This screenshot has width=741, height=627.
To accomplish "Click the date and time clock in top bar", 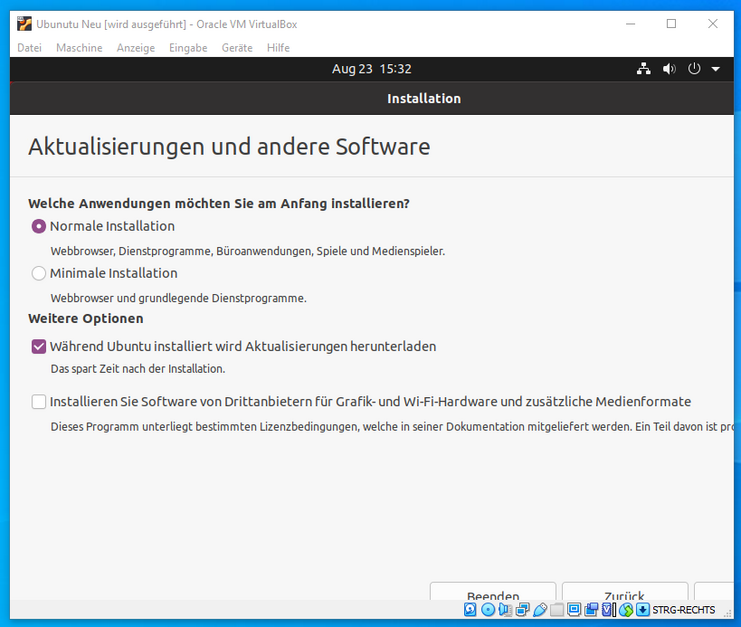I will (x=371, y=69).
